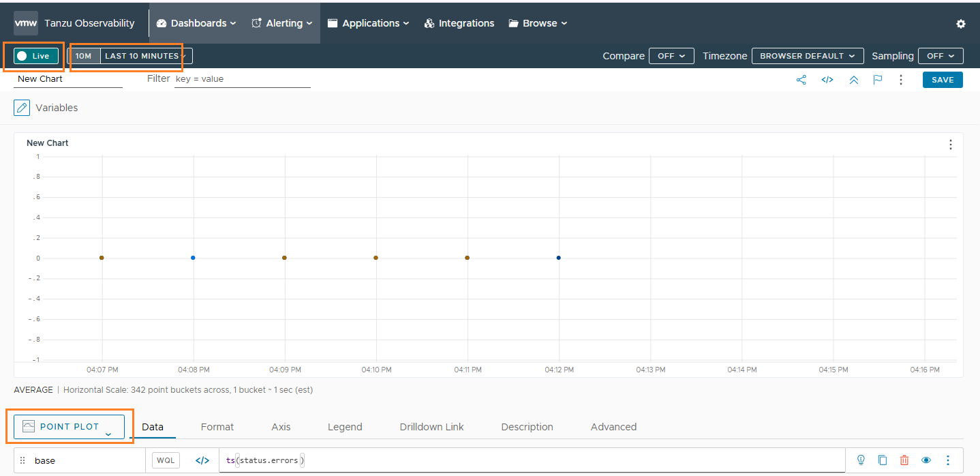Expand the Compare OFF dropdown

pyautogui.click(x=671, y=56)
